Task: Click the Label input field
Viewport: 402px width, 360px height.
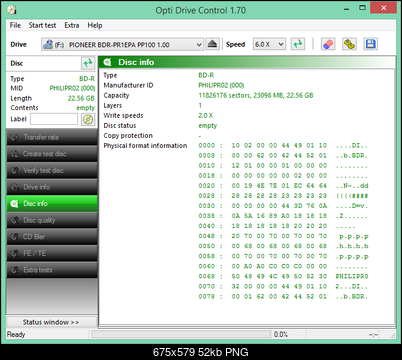Action: coord(54,119)
